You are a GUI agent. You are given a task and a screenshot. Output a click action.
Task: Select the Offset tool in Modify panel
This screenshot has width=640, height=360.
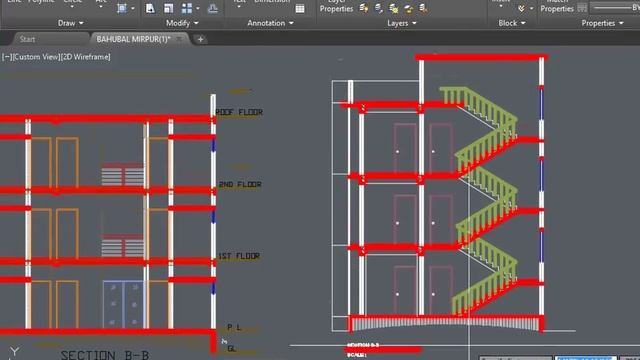tap(213, 8)
